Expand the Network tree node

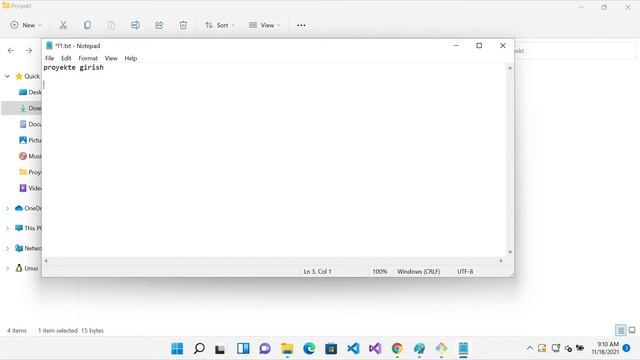pyautogui.click(x=7, y=248)
